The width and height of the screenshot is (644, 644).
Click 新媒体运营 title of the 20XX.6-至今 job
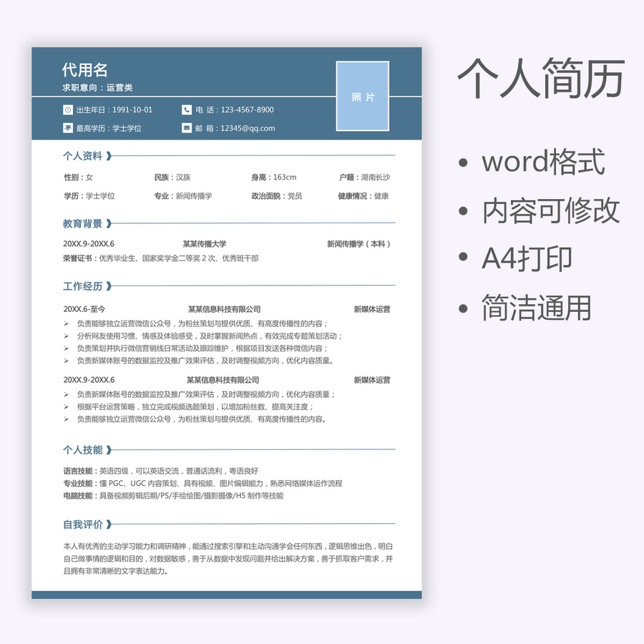372,309
